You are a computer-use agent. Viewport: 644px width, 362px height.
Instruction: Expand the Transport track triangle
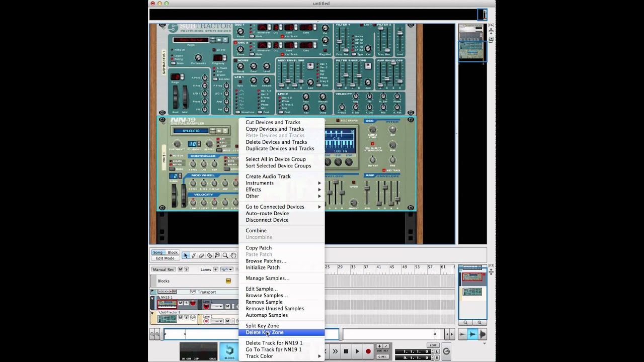(152, 291)
